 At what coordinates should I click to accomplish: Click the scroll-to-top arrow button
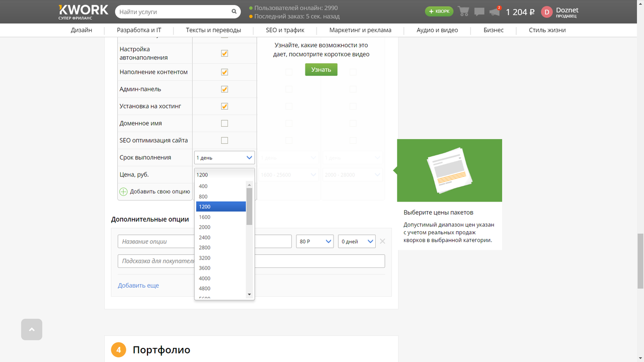tap(32, 329)
